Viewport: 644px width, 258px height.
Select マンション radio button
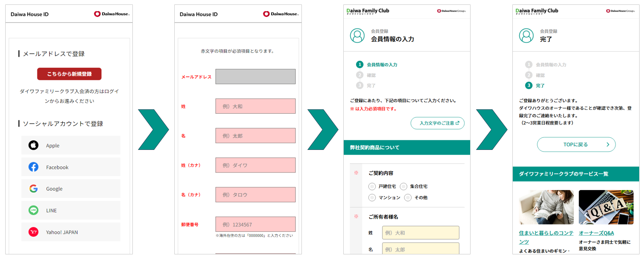click(x=372, y=198)
